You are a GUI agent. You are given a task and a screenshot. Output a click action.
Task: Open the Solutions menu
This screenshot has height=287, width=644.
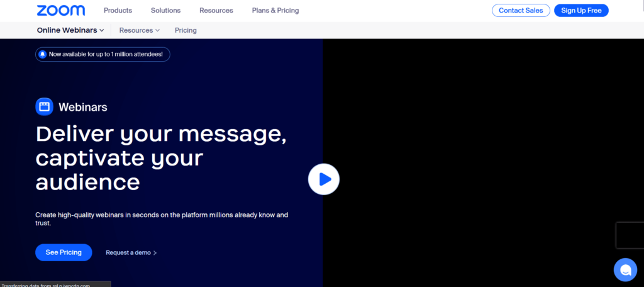click(x=165, y=10)
